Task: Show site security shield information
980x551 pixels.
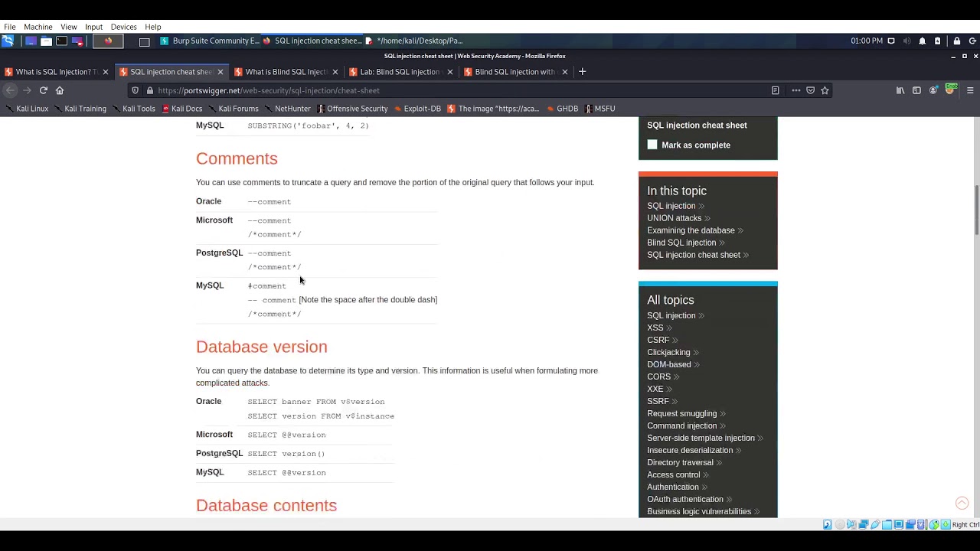Action: coord(136,90)
